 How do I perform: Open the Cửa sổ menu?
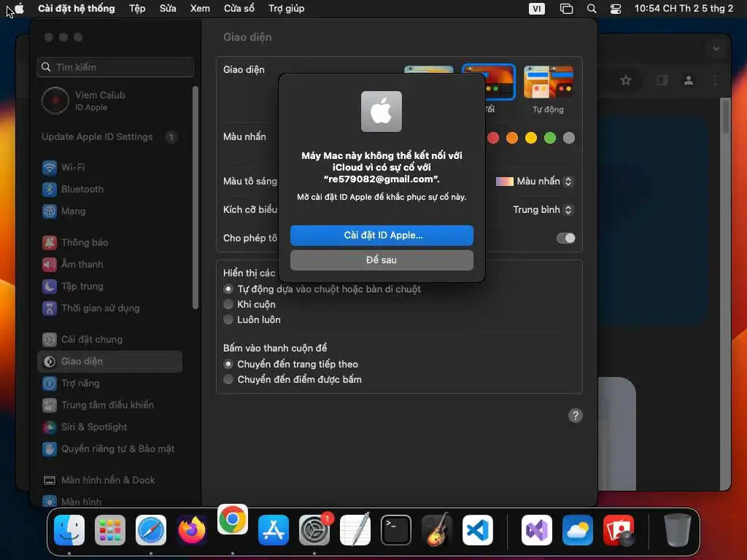coord(239,8)
